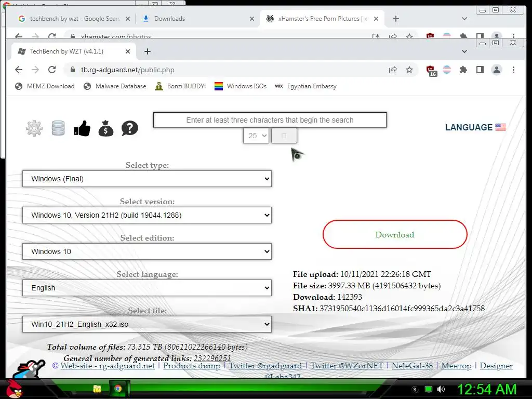Viewport: 532px width, 399px height.
Task: Click the thumbs-up icon
Action: 82,128
